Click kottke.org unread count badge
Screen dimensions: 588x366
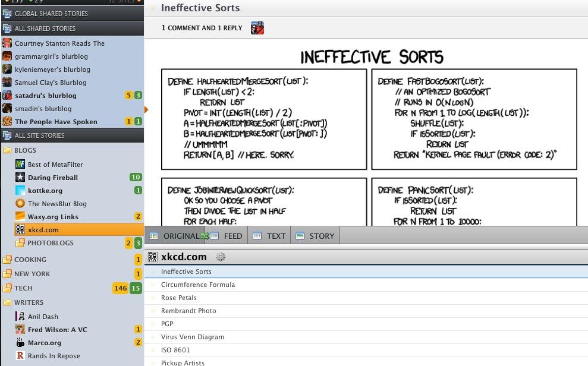pos(138,190)
